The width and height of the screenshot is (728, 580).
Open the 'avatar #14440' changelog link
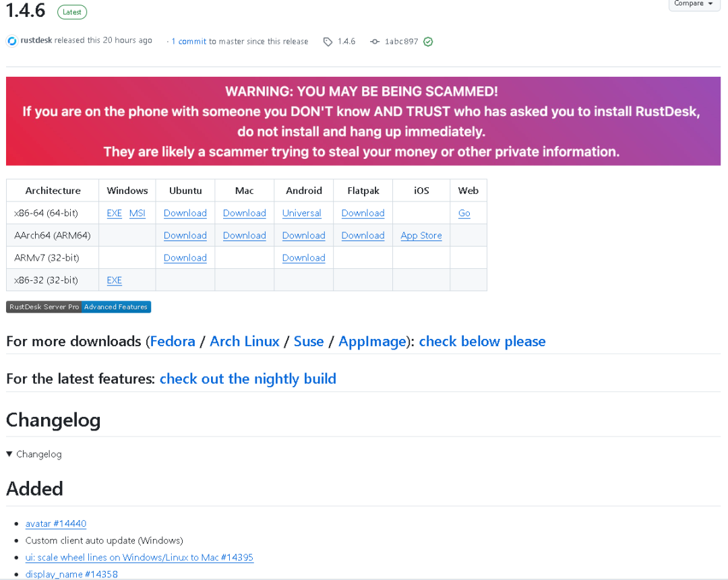pyautogui.click(x=56, y=523)
